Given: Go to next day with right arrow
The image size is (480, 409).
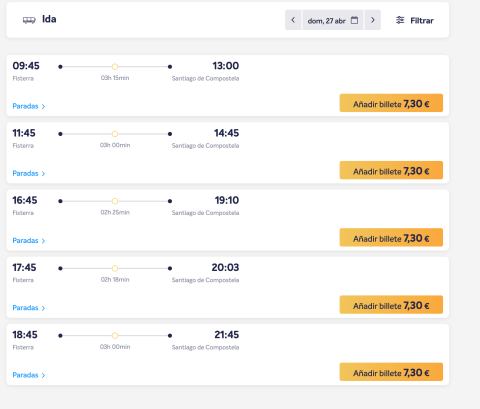Looking at the screenshot, I should [373, 20].
